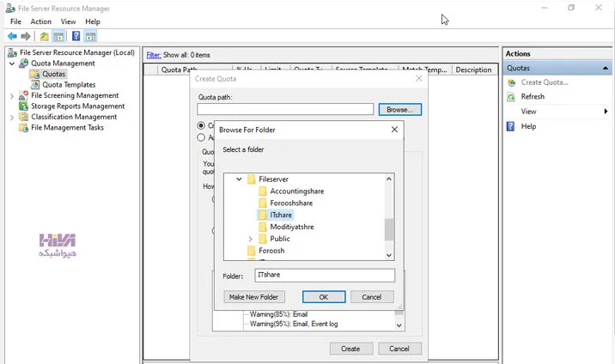Image resolution: width=615 pixels, height=364 pixels.
Task: Select the first radio button in Create Quota
Action: (201, 125)
